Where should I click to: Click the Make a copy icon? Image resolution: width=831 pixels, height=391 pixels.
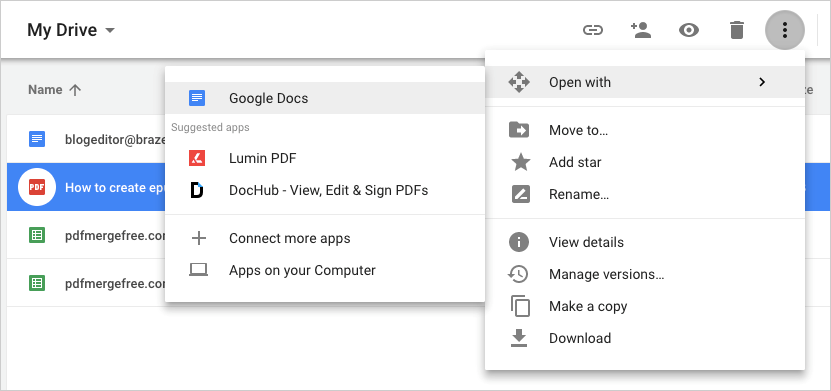pos(520,306)
